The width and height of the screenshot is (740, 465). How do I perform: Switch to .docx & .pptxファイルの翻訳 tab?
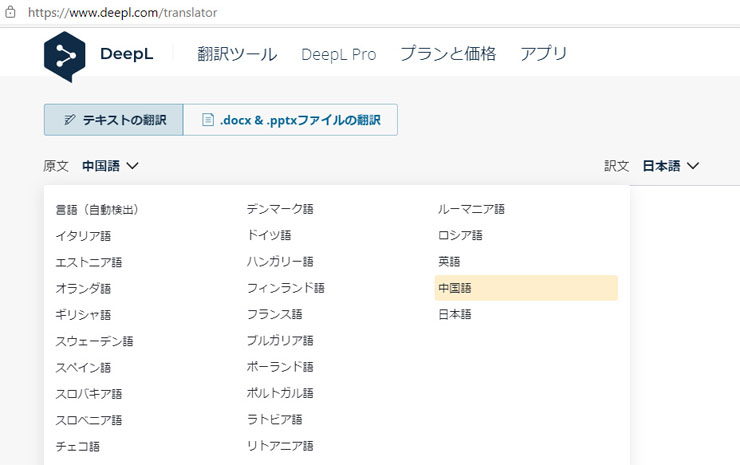290,120
